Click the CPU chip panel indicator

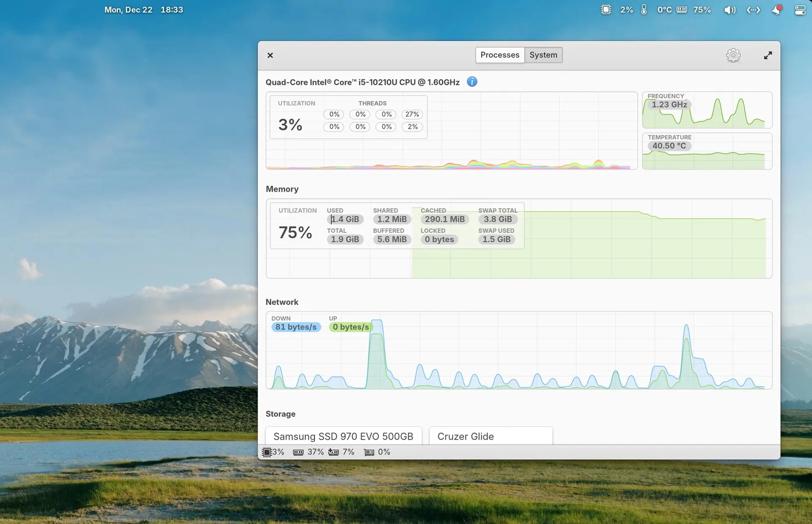click(606, 10)
